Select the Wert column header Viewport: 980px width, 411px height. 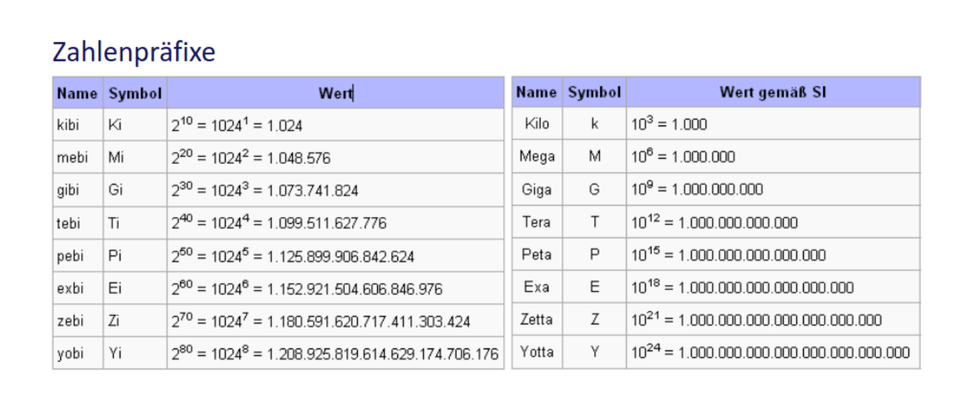pos(336,93)
